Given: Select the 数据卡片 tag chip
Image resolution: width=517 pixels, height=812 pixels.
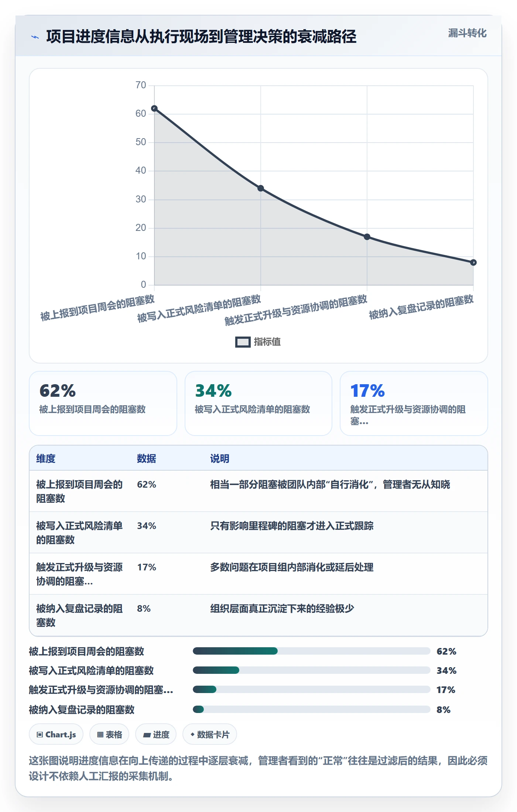Looking at the screenshot, I should (210, 734).
